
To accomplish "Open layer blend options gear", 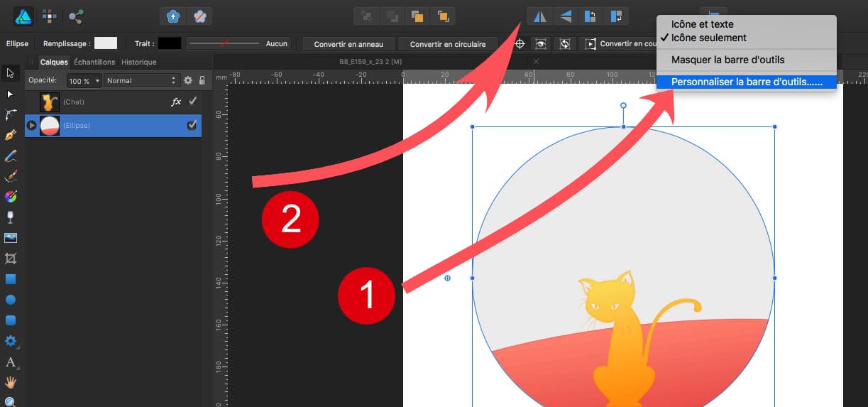I will pyautogui.click(x=188, y=80).
